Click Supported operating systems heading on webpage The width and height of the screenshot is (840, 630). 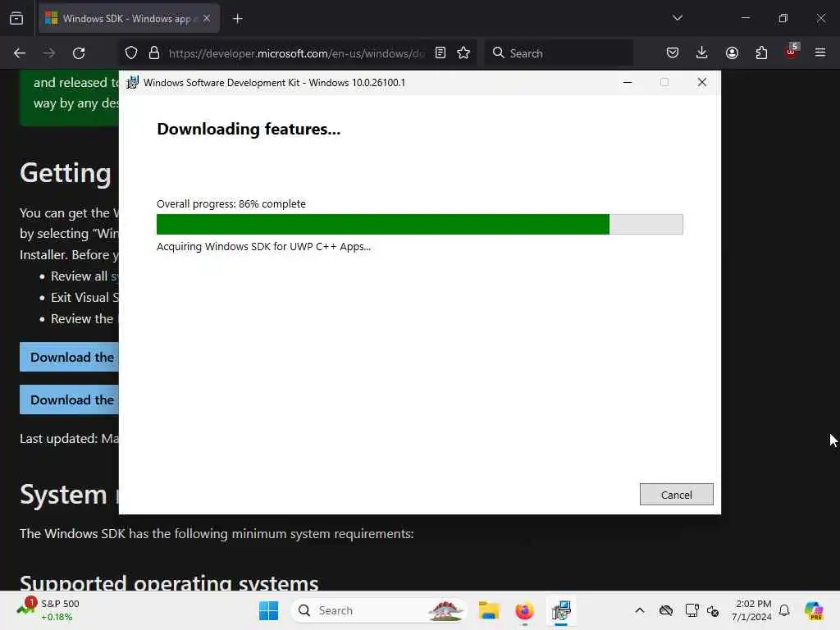[x=169, y=582]
